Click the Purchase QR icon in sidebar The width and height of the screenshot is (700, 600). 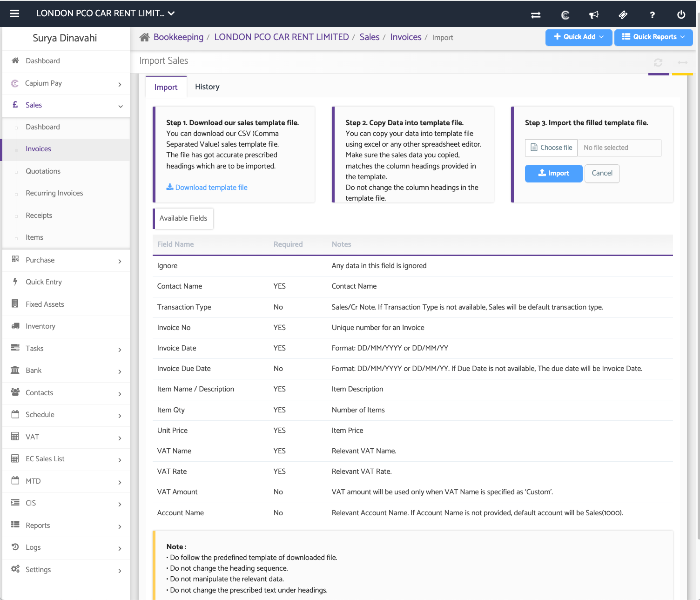[x=15, y=259]
